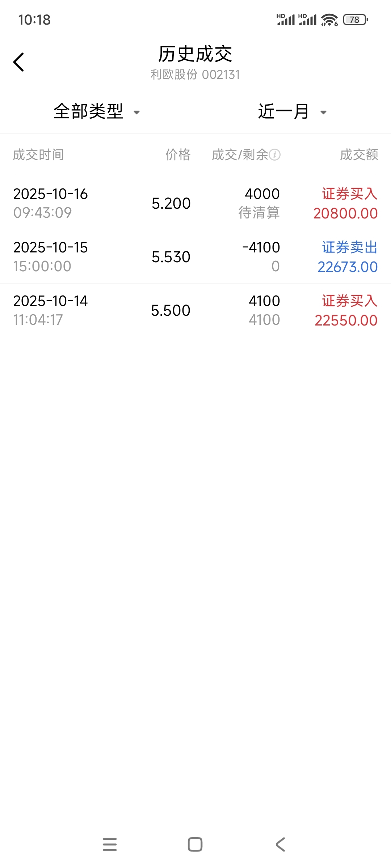
Task: Open the 2025-10-14 buy trade record
Action: coord(195,310)
